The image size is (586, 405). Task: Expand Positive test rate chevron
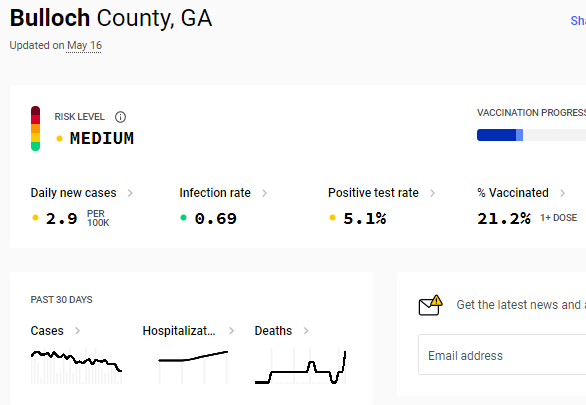pyautogui.click(x=433, y=193)
